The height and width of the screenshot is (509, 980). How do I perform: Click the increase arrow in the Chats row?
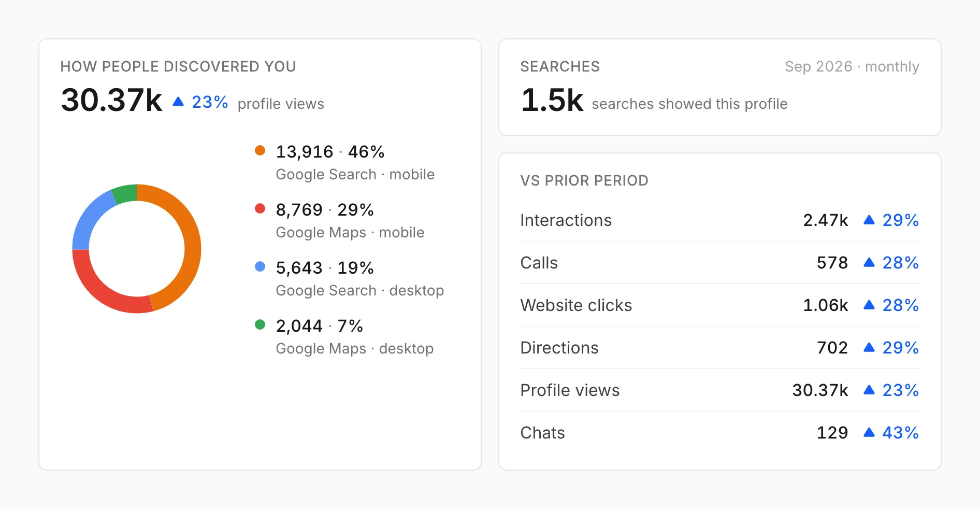pyautogui.click(x=869, y=433)
